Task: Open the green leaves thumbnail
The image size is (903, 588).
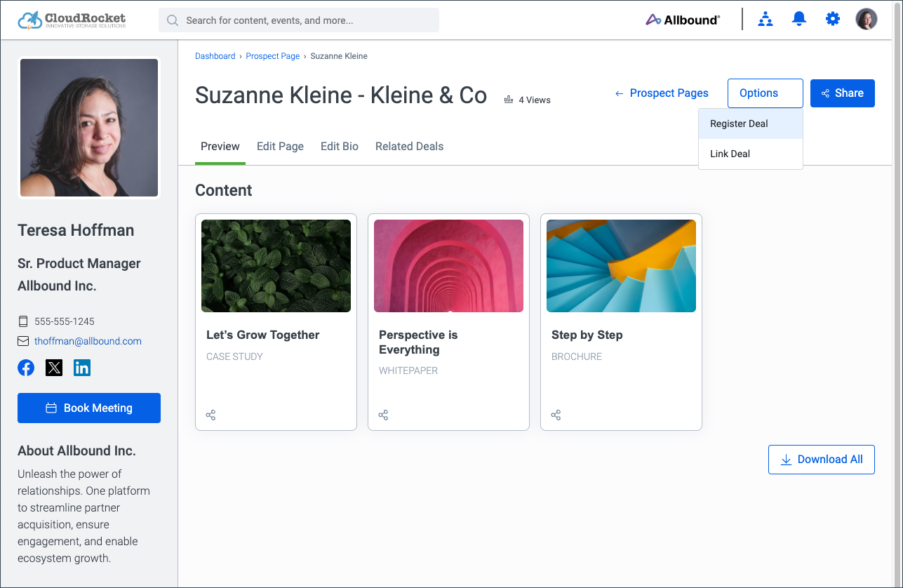Action: click(x=276, y=266)
